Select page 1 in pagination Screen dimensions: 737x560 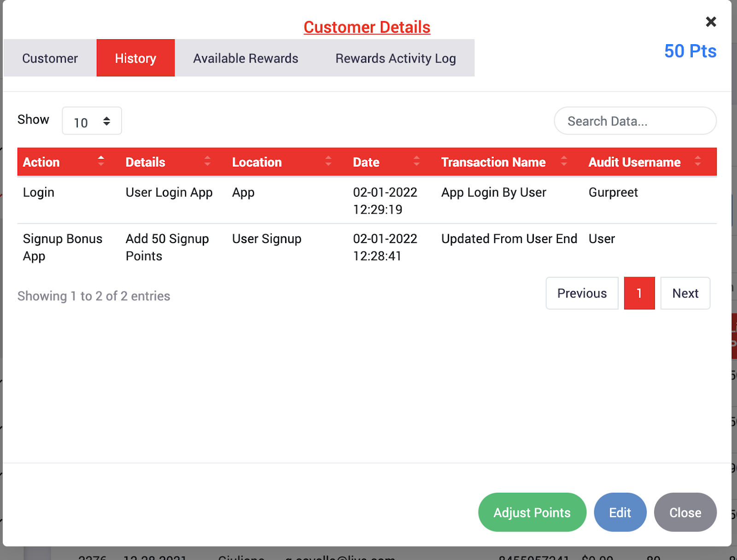[639, 293]
